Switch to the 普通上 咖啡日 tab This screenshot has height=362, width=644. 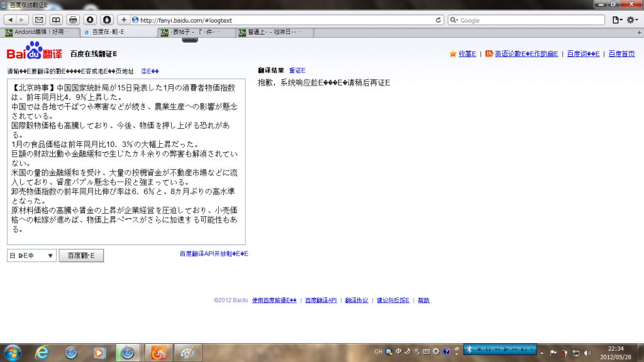pyautogui.click(x=275, y=32)
